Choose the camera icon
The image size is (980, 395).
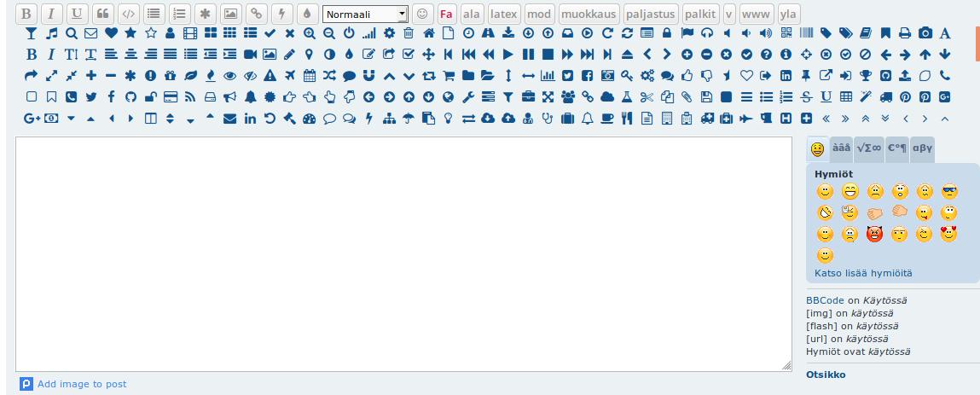pyautogui.click(x=925, y=34)
